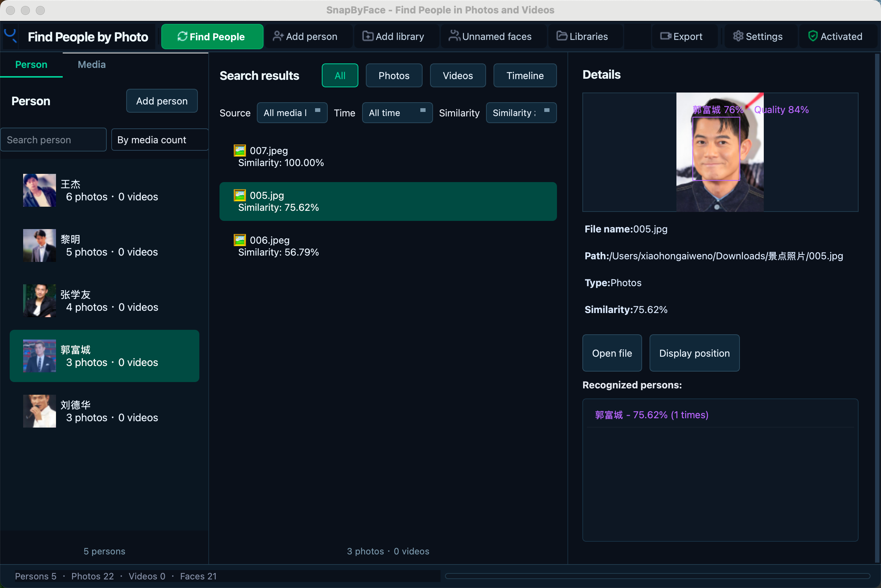881x588 pixels.
Task: Filter search results to Photos
Action: (x=394, y=76)
